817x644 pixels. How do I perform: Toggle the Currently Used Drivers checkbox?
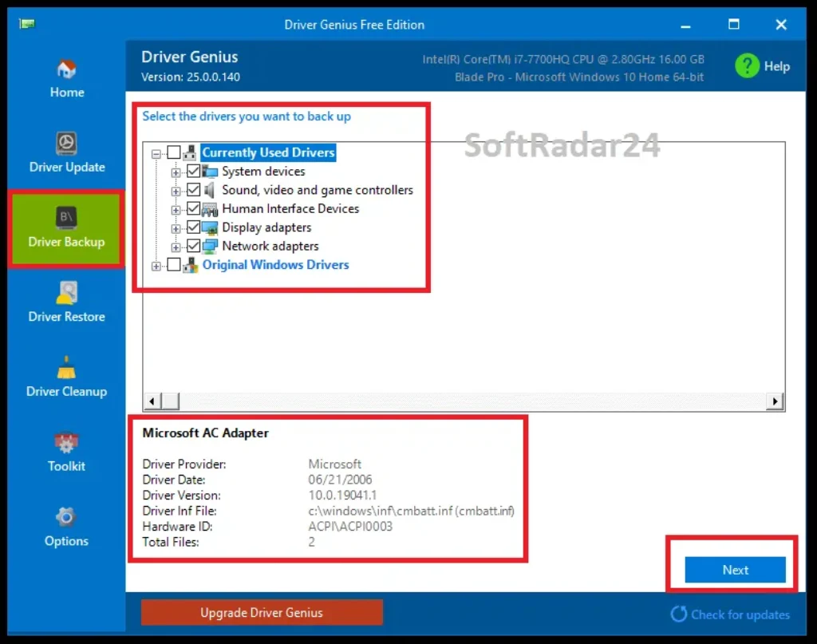174,152
